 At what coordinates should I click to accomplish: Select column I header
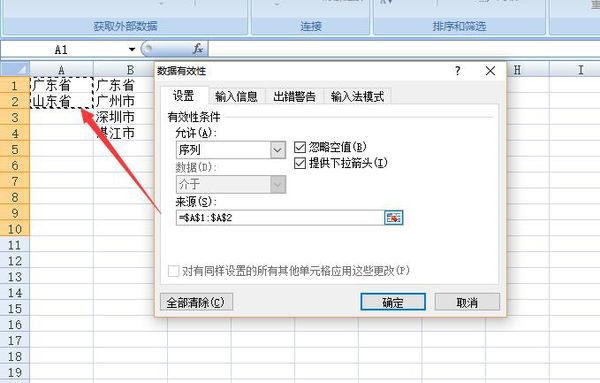pyautogui.click(x=575, y=70)
